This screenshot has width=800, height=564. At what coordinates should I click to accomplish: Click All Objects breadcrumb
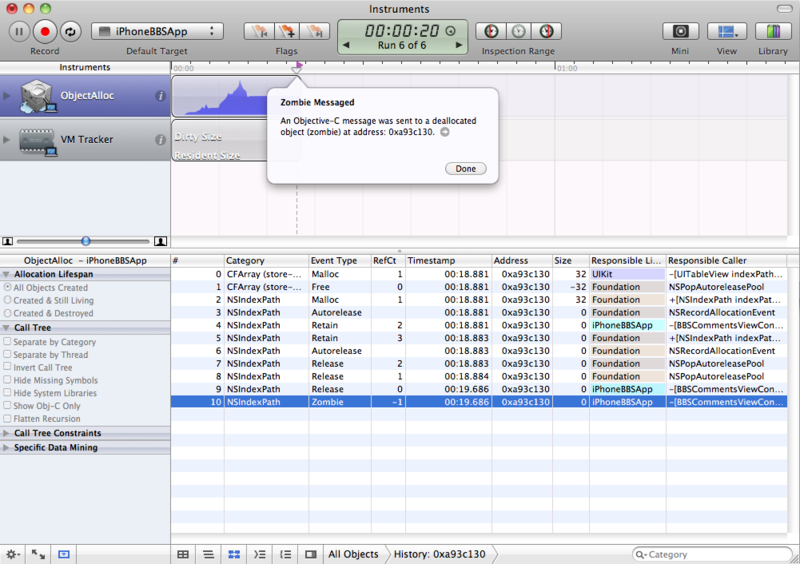coord(353,554)
